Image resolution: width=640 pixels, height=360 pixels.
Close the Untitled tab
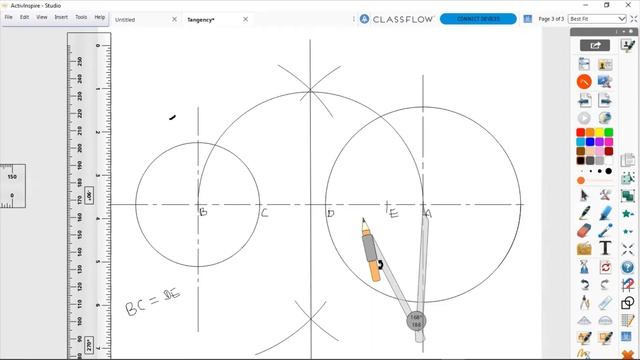(x=174, y=19)
